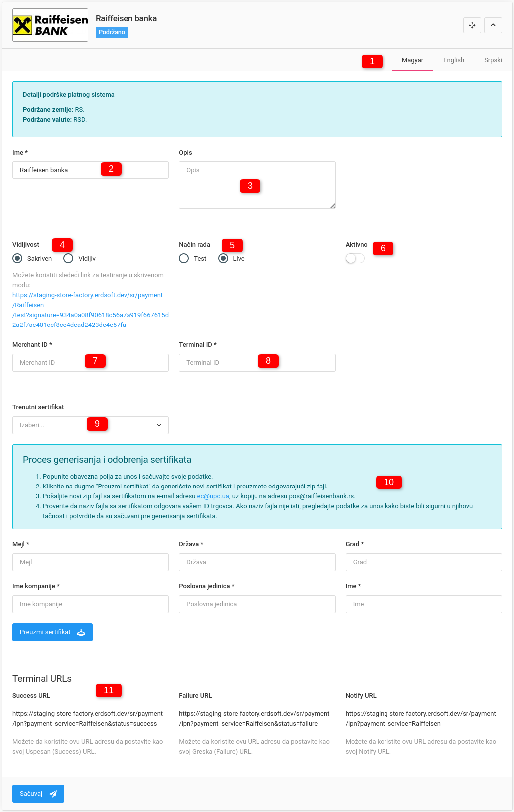Click the Preuzmi sertifikat button
This screenshot has height=812, width=514.
tap(52, 632)
